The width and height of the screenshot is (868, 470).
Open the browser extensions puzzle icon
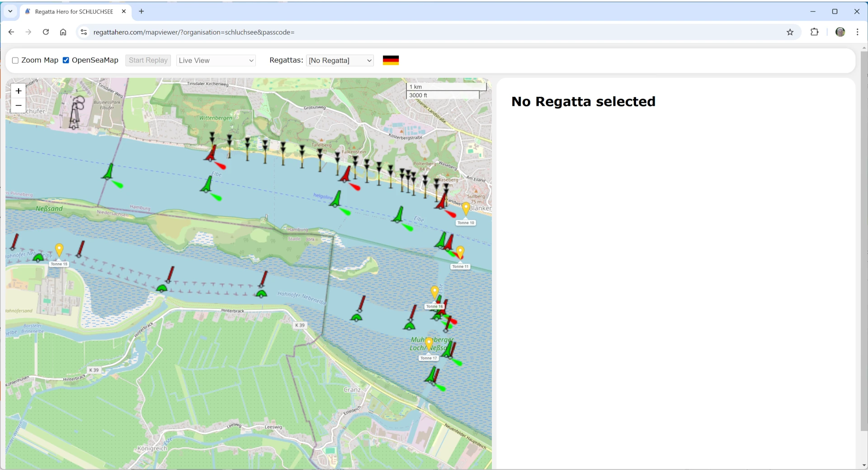[814, 32]
